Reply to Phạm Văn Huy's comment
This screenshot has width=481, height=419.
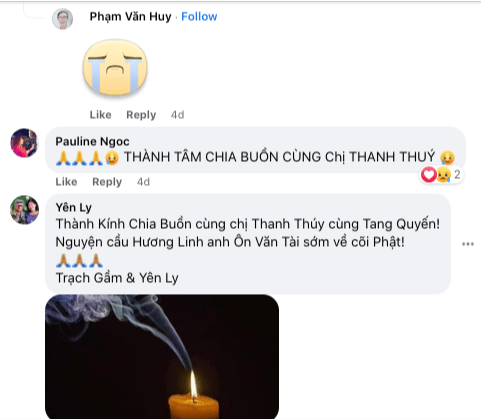pyautogui.click(x=141, y=115)
